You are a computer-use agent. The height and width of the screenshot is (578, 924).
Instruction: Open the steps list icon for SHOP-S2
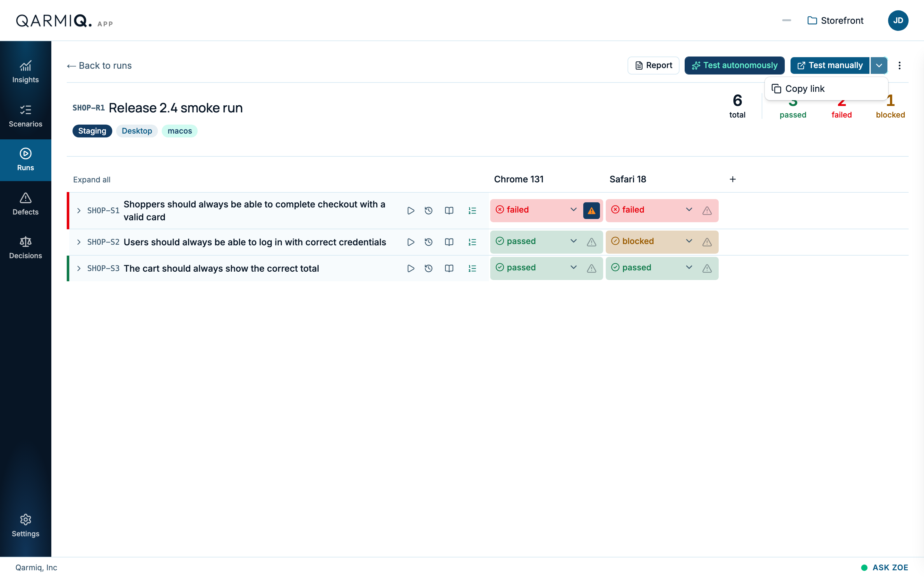(472, 242)
